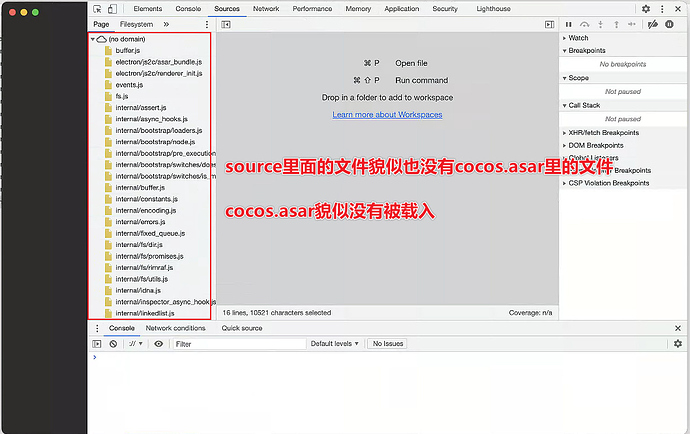Screen dimensions: 690x434
Task: Click the No Issues button
Action: tap(388, 344)
